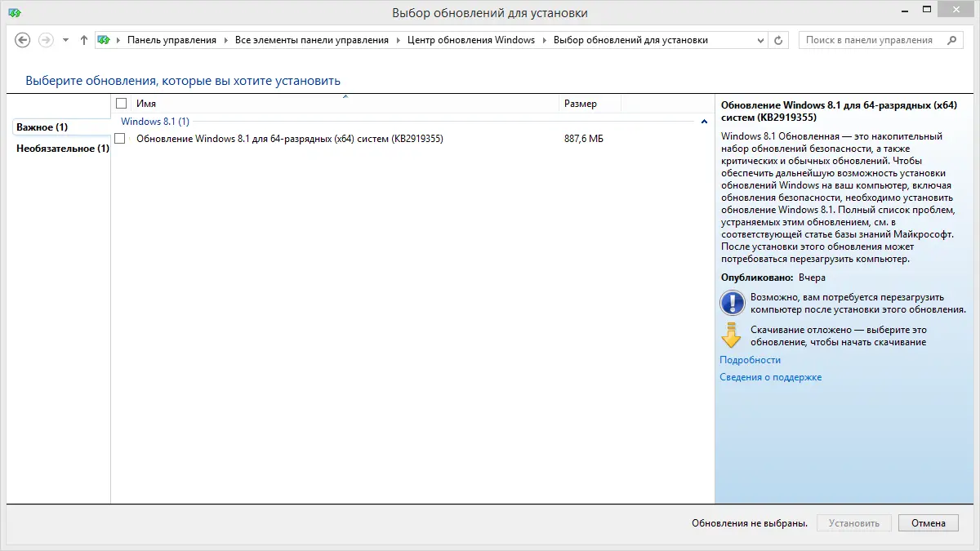
Task: Click 'Выбор обновлений для установки' breadcrumb
Action: coord(630,40)
